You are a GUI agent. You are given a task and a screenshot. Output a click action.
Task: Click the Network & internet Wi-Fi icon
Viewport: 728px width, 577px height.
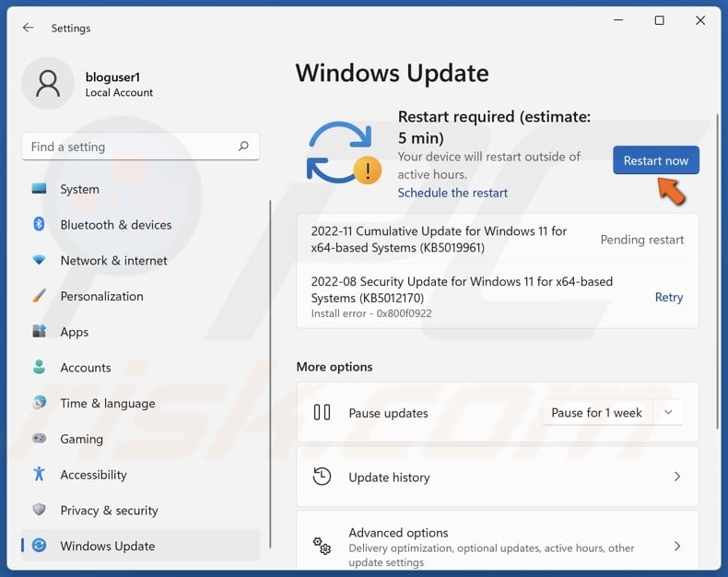point(39,261)
